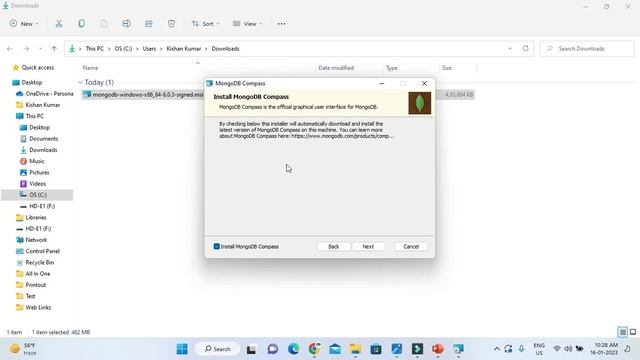Image resolution: width=640 pixels, height=360 pixels.
Task: Click This PC in the address breadcrumb
Action: (x=95, y=49)
